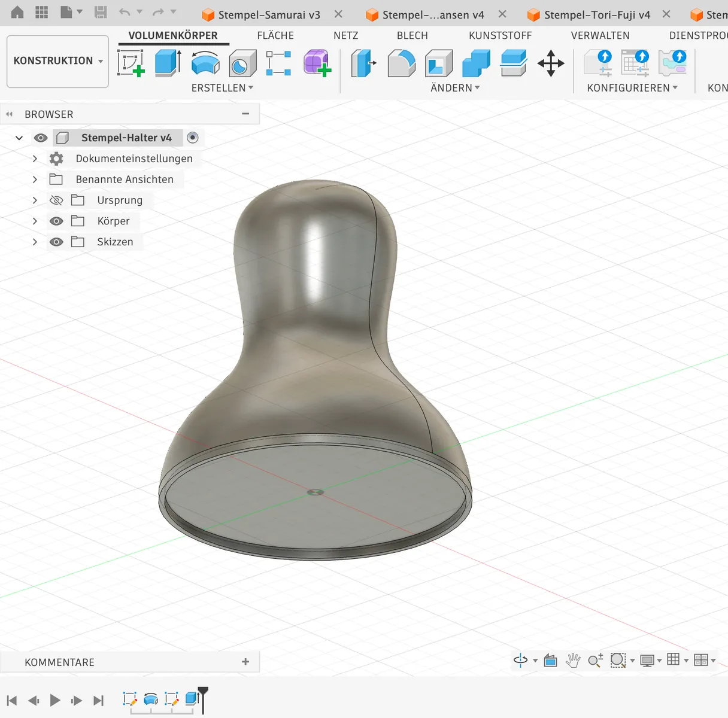Go to the Home tab icon
728x718 pixels.
[17, 13]
